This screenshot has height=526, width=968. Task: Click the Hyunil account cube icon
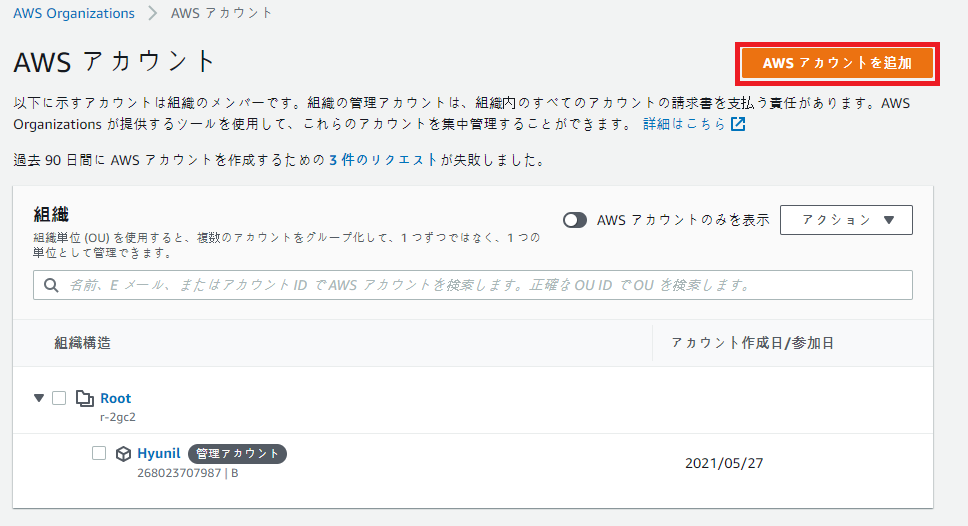(124, 454)
